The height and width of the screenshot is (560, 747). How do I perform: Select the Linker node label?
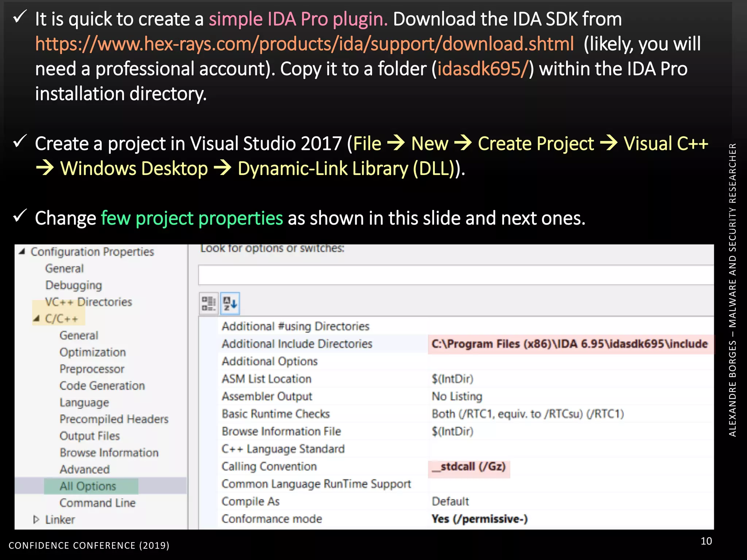[60, 520]
